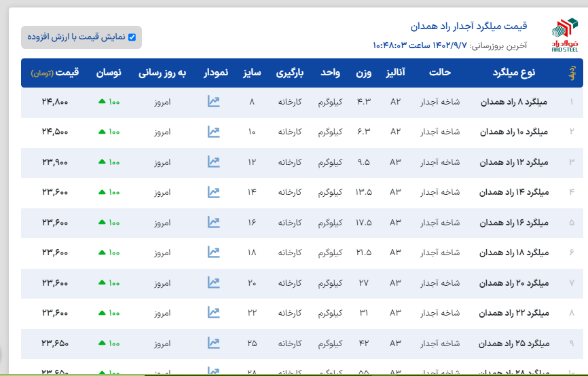Click the سایز column header
The width and height of the screenshot is (588, 376).
point(252,72)
